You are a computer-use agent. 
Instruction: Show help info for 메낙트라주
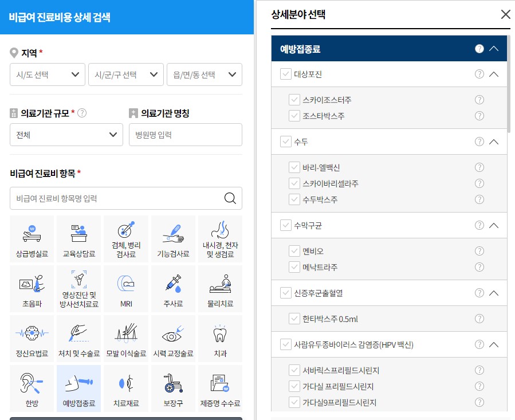tap(479, 267)
